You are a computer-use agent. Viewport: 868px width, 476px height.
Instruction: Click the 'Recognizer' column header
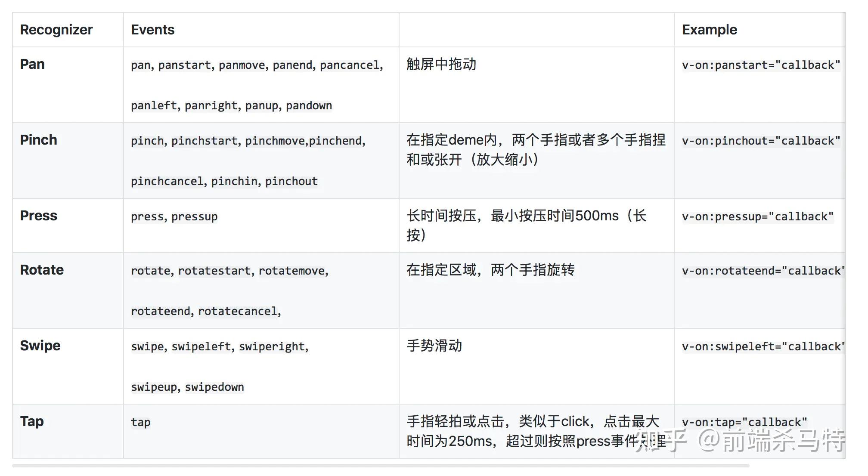click(56, 29)
